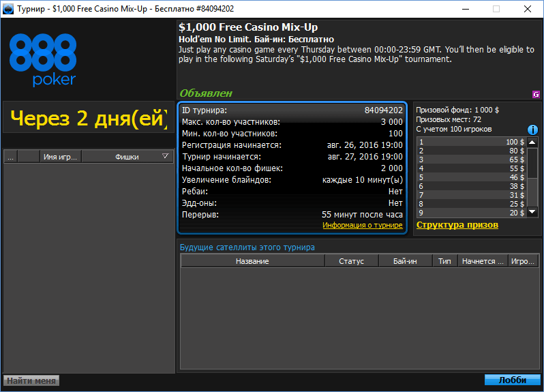Sort satellites by Игро... column
Screen dimensions: 544x392
[523, 261]
